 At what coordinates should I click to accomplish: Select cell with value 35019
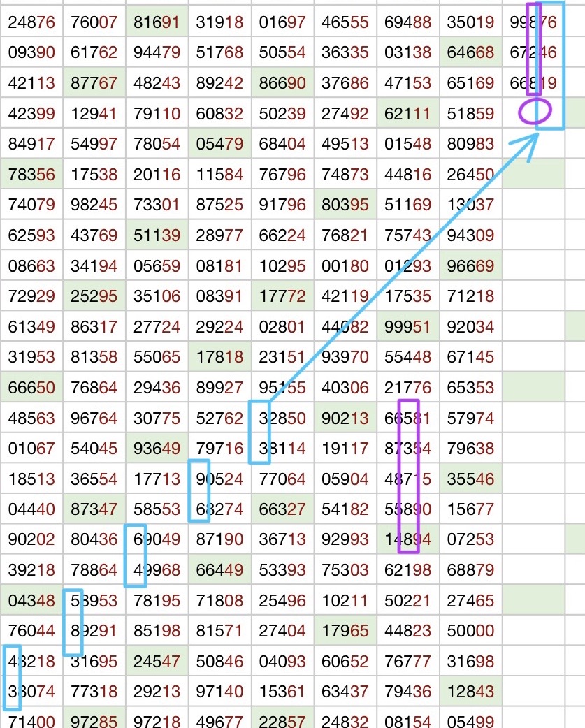(470, 22)
